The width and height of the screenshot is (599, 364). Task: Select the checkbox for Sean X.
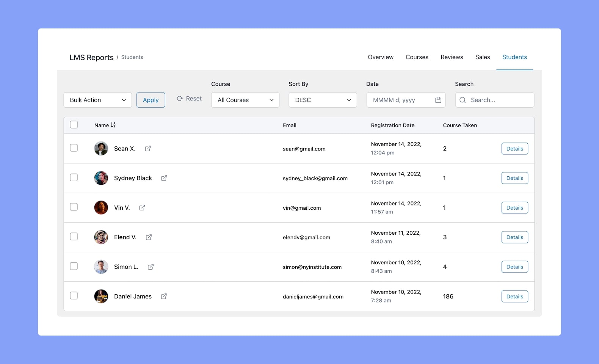pyautogui.click(x=74, y=148)
